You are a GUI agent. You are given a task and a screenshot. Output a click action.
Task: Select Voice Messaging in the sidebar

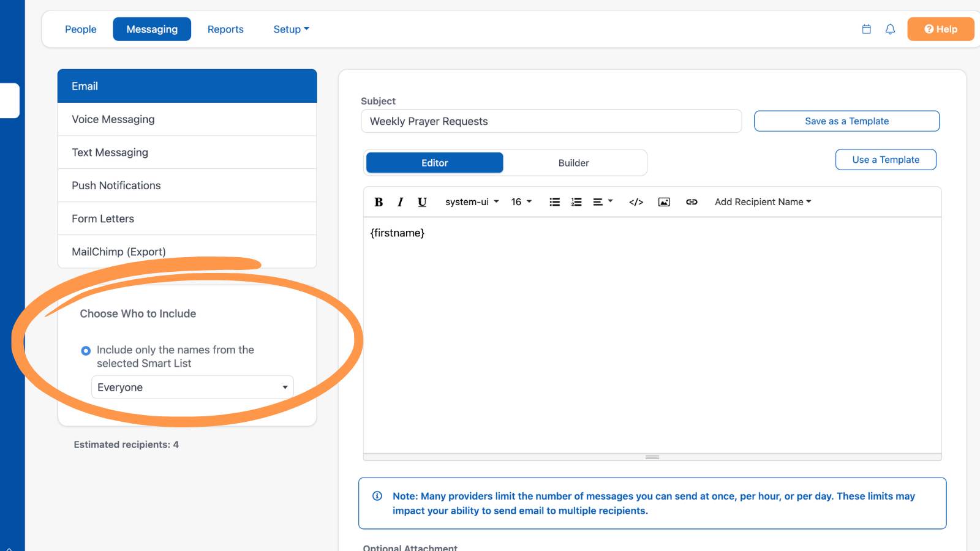coord(187,119)
